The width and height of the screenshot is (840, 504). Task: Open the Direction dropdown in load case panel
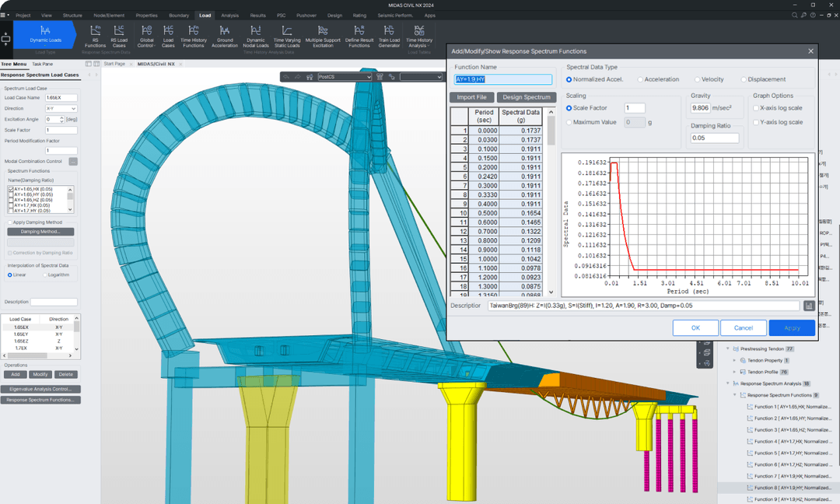61,109
